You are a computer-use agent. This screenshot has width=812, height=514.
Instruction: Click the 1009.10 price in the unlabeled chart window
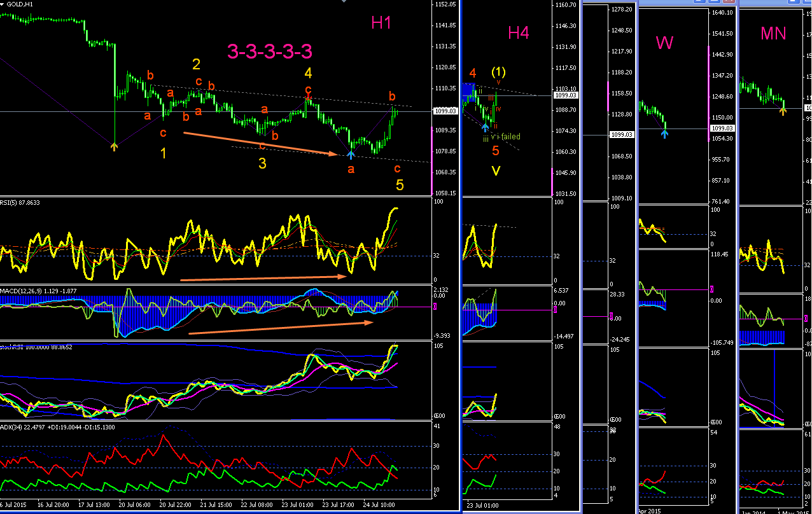click(620, 198)
